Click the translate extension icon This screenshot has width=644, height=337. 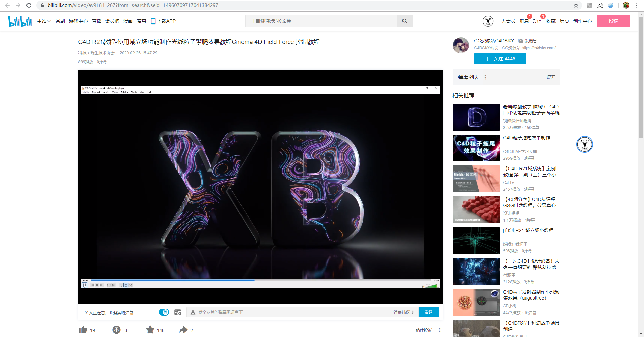(600, 5)
